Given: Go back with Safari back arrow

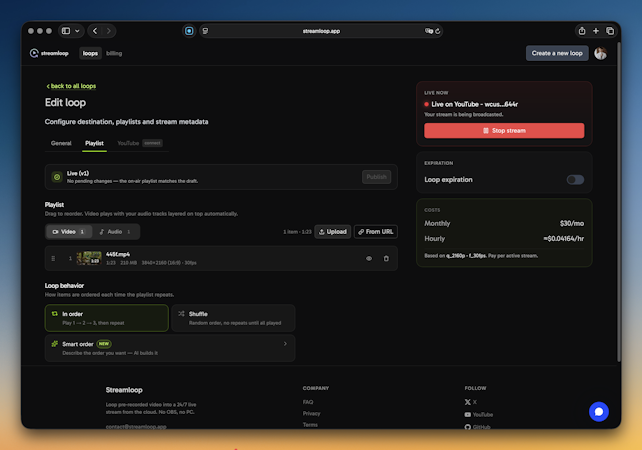Looking at the screenshot, I should coord(95,31).
